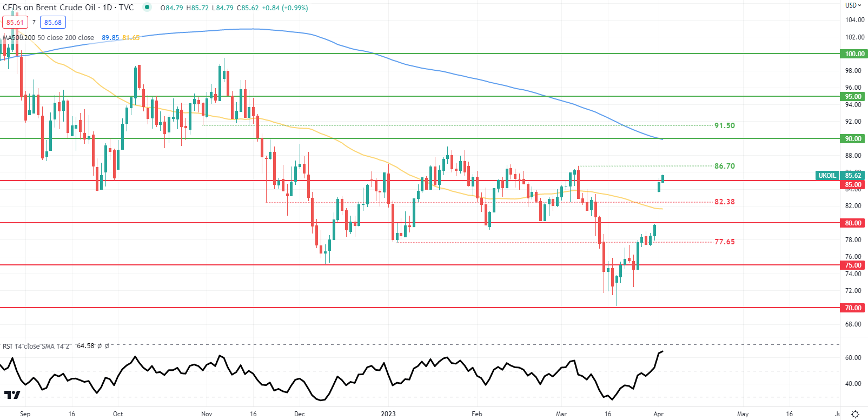Open the USD currency dropdown
Screen dimensions: 868x420
pos(853,5)
